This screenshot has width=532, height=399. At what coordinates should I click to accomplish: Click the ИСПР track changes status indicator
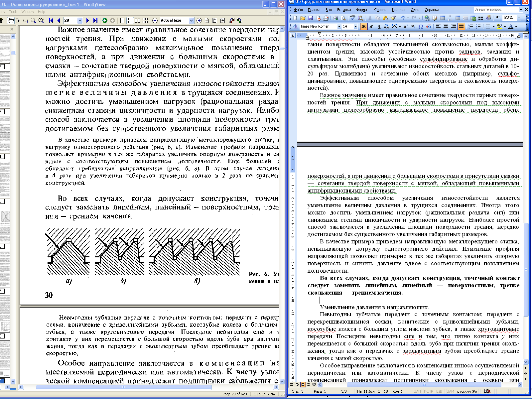[x=428, y=391]
